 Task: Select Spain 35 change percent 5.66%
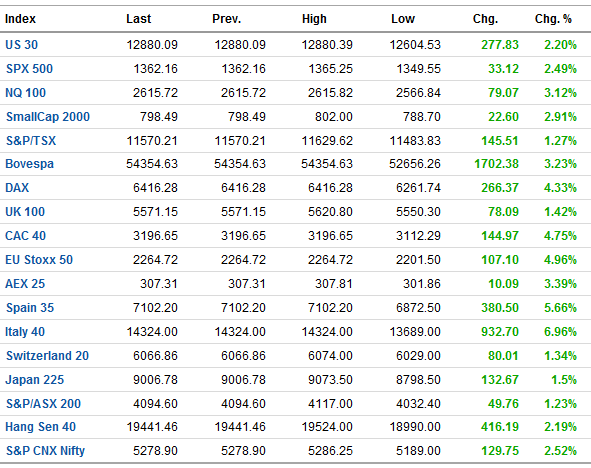[560, 308]
